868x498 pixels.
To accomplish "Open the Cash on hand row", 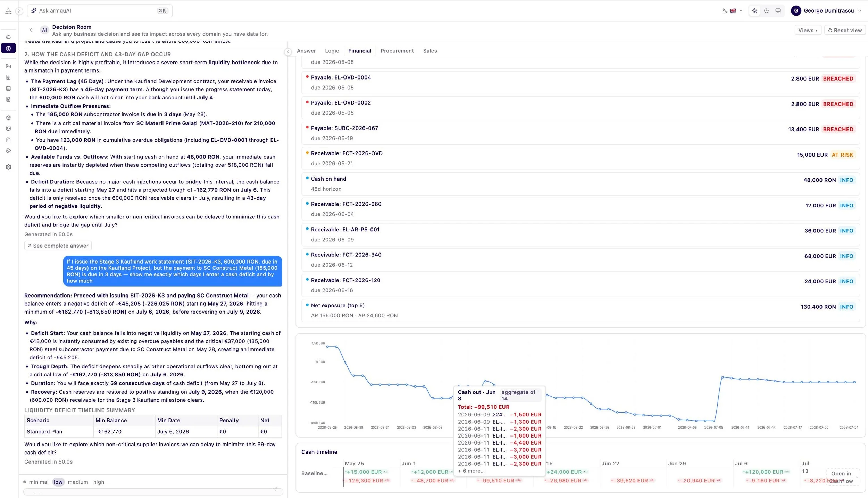I will pos(581,184).
